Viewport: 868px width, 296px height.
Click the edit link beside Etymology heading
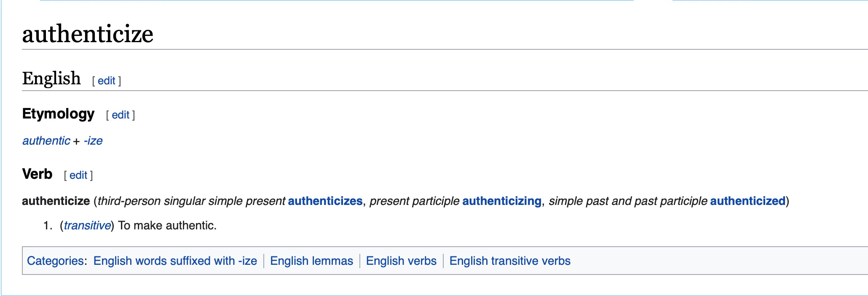pos(121,115)
